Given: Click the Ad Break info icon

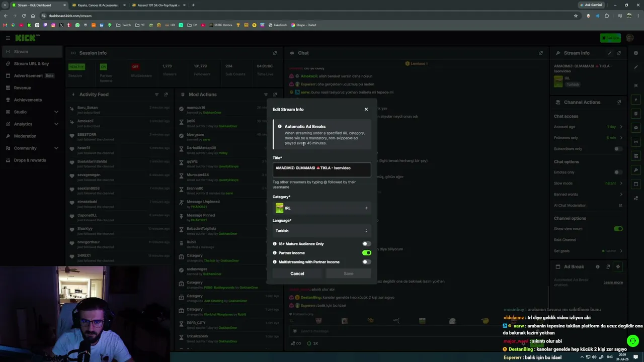Looking at the screenshot, I should click(598, 267).
